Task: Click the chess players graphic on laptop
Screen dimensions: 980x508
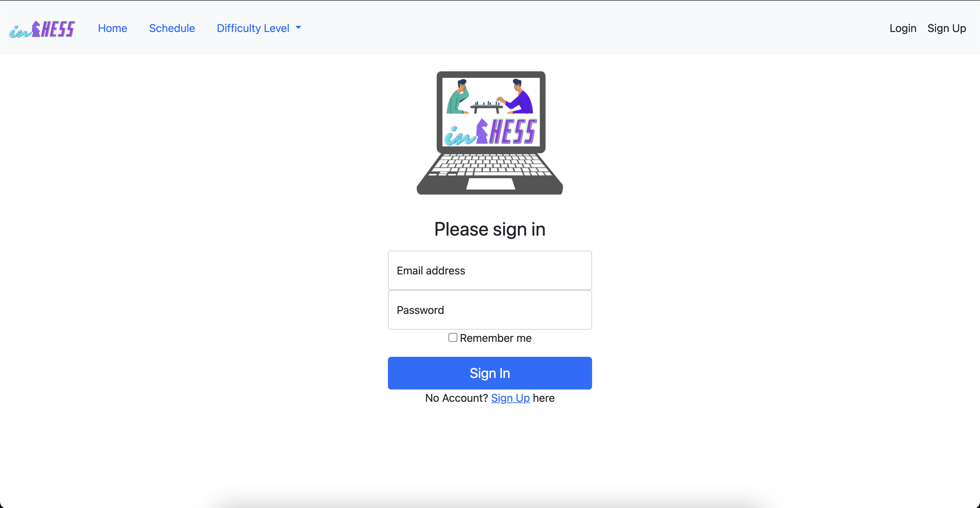Action: tap(490, 97)
